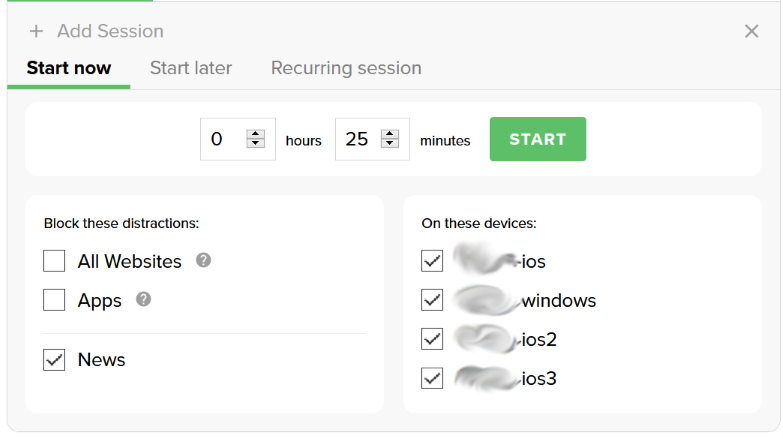Increase minutes with the up arrow
Viewport: 783px width, 439px height.
(390, 134)
